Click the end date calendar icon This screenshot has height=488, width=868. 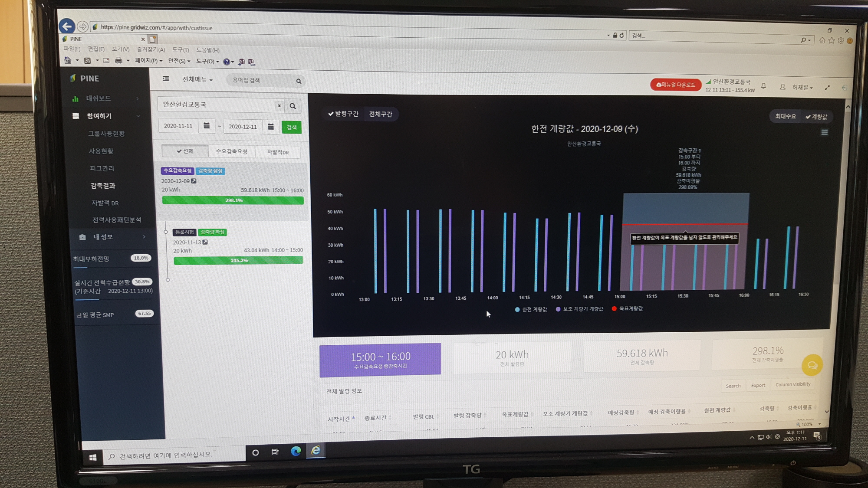(271, 127)
